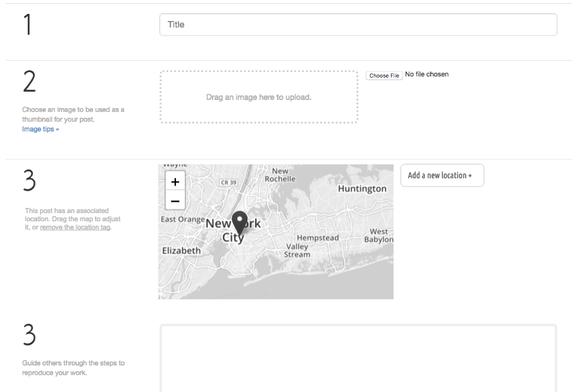Click the CR 39 road shield on map

pyautogui.click(x=228, y=182)
